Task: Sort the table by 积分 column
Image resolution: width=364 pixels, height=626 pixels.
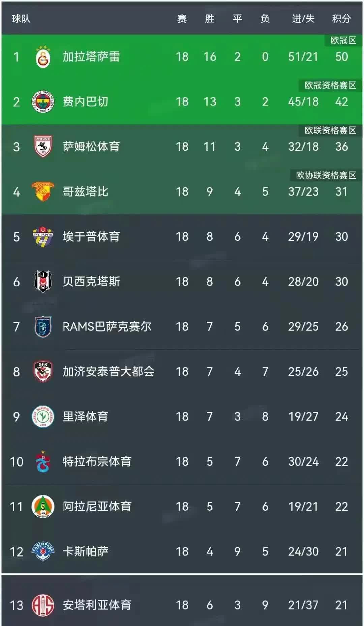Action: coord(341,19)
